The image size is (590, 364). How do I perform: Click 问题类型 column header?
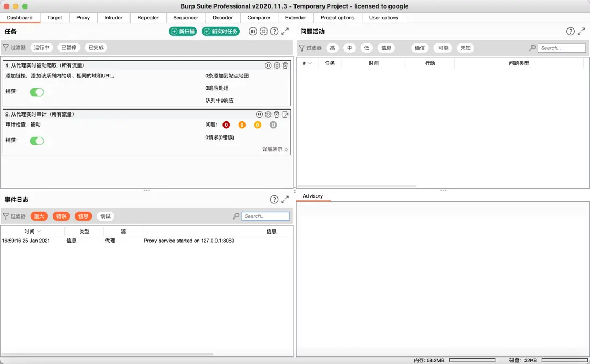[519, 63]
